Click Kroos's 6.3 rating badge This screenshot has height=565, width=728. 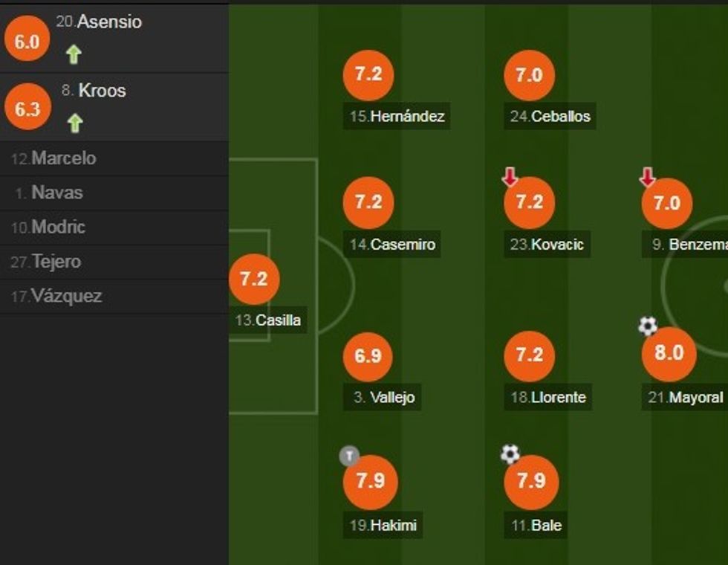(27, 109)
